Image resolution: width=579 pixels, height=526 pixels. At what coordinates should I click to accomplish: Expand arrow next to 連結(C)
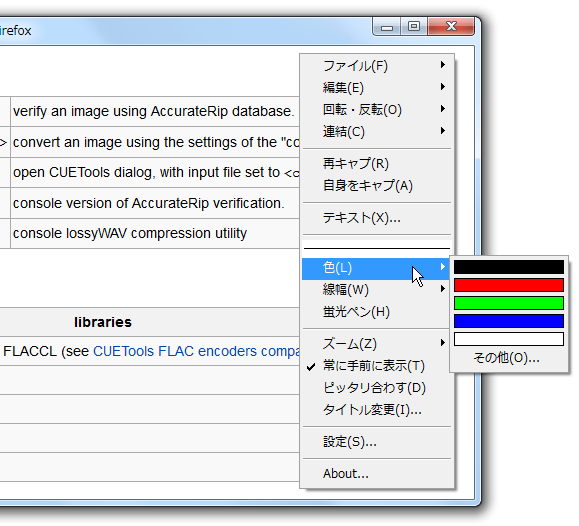[443, 130]
